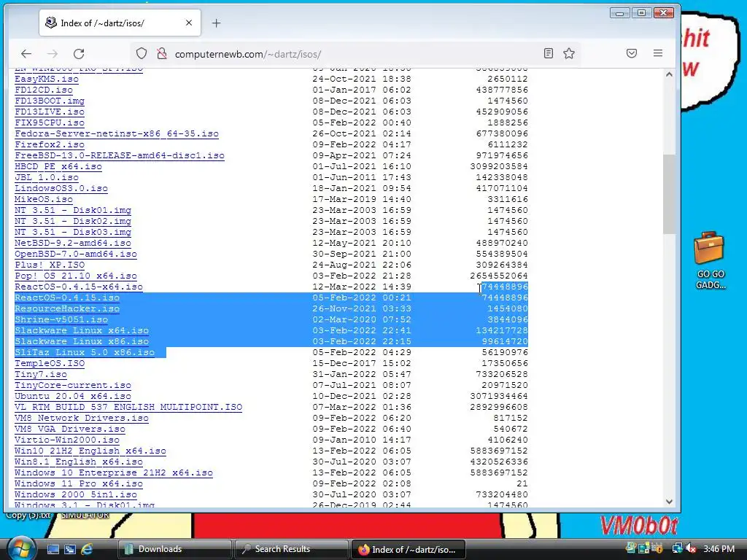Switch to Search Results taskbar window

coord(292,549)
